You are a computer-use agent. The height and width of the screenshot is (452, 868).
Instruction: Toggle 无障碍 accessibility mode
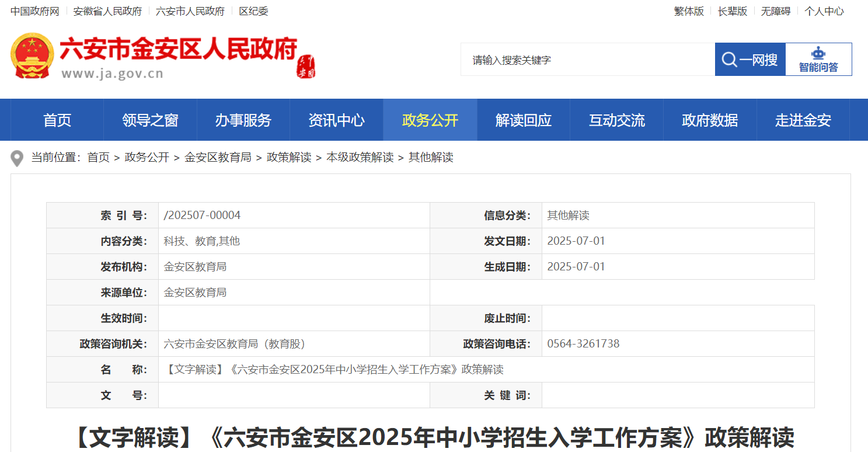(x=775, y=11)
